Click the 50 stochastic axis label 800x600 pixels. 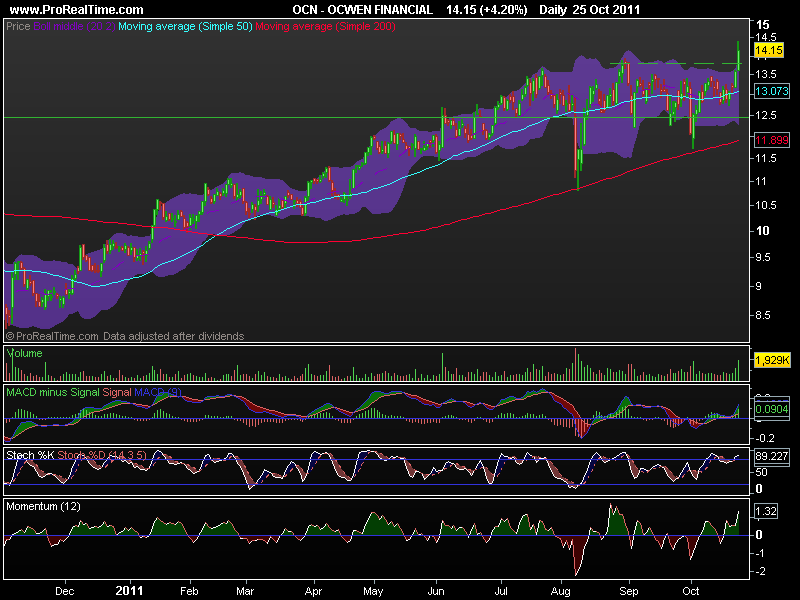click(x=761, y=472)
